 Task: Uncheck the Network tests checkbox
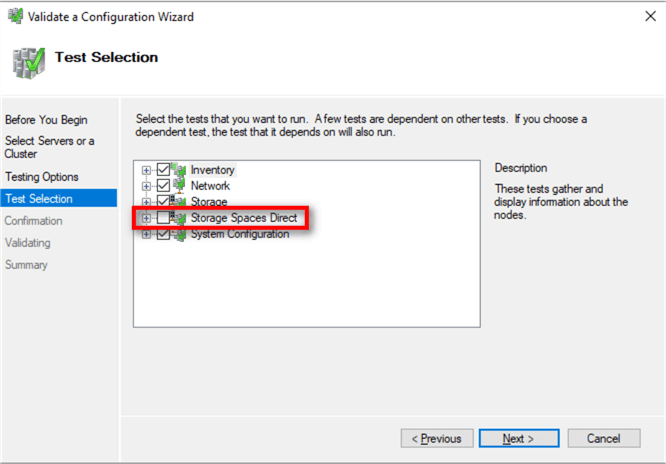click(164, 186)
